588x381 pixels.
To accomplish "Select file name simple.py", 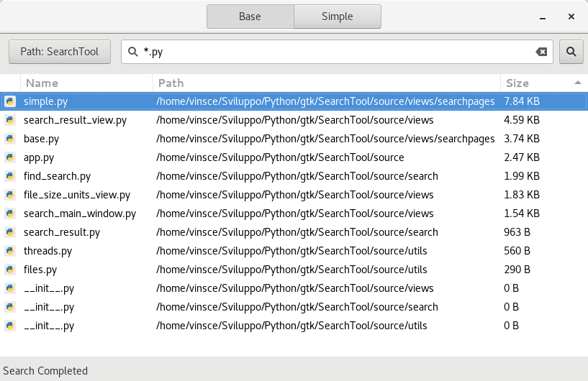I will pyautogui.click(x=46, y=101).
